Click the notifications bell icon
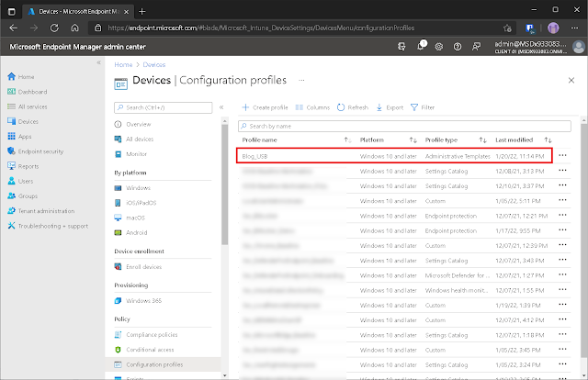This screenshot has width=588, height=380. (421, 47)
